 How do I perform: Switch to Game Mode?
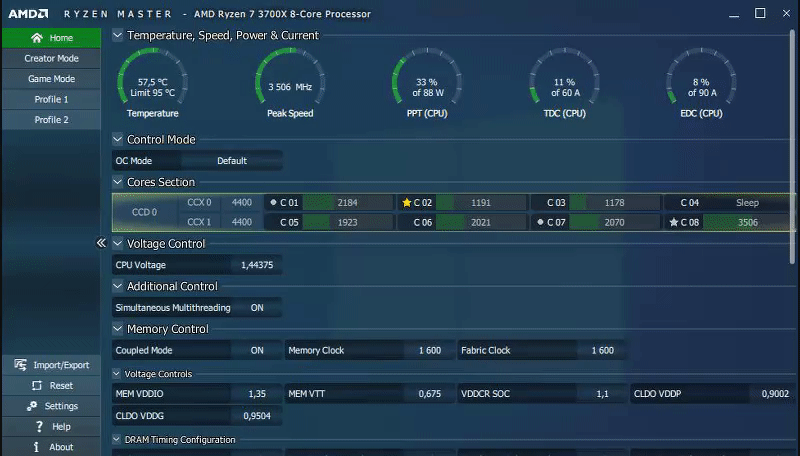coord(52,79)
